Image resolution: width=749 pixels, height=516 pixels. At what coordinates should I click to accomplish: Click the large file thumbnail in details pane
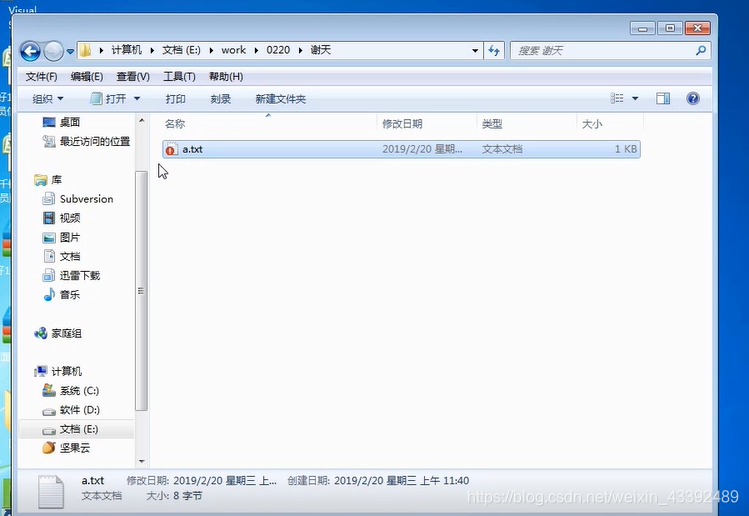51,492
